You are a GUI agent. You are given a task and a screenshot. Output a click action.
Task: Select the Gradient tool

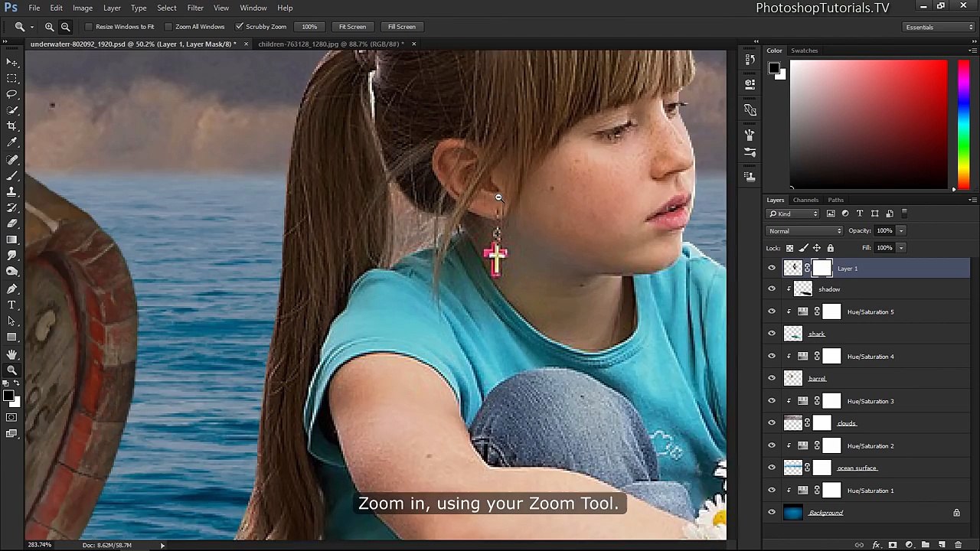point(12,240)
